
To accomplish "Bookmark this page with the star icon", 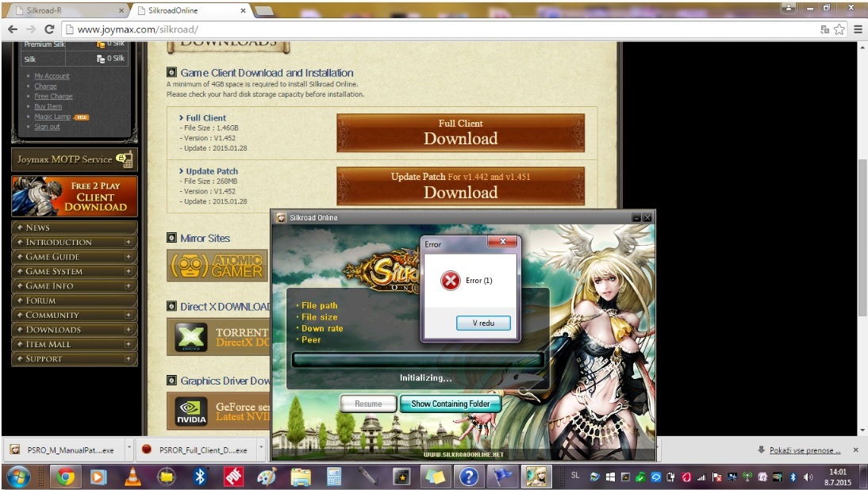I will 839,29.
